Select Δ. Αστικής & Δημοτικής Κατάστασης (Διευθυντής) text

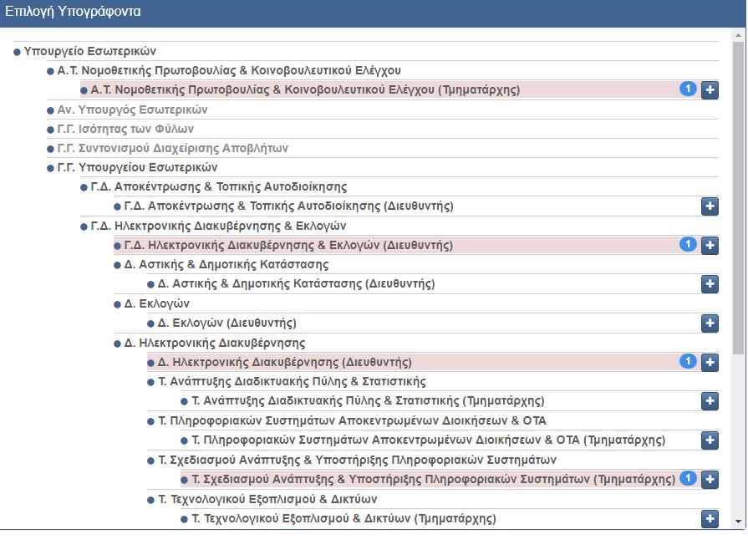tap(296, 284)
